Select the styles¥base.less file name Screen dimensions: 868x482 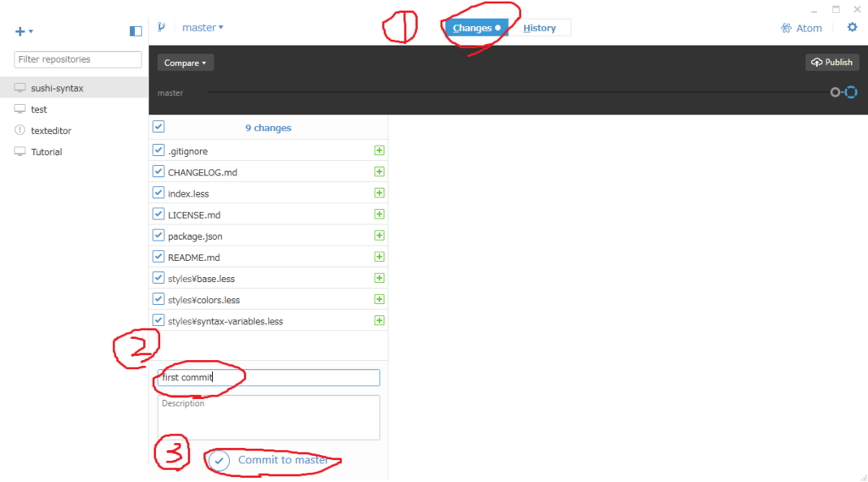click(x=202, y=279)
